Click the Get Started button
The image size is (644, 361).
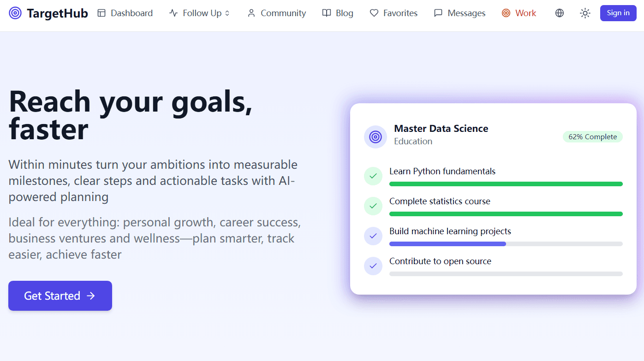pyautogui.click(x=60, y=296)
